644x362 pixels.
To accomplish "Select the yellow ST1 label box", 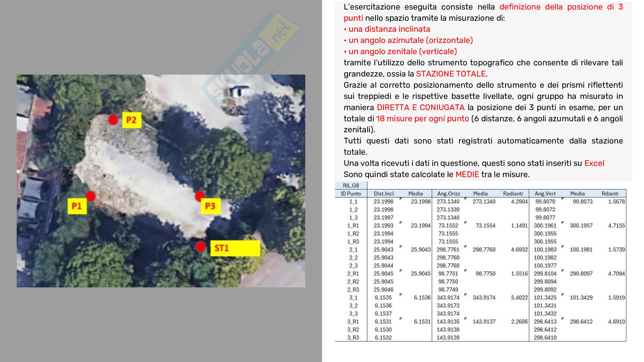I will [235, 248].
